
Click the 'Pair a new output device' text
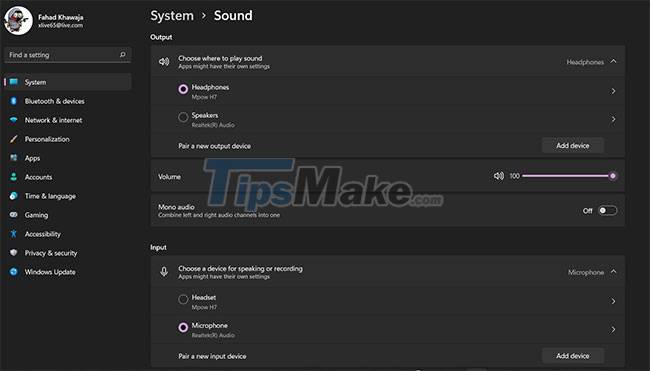click(x=214, y=146)
